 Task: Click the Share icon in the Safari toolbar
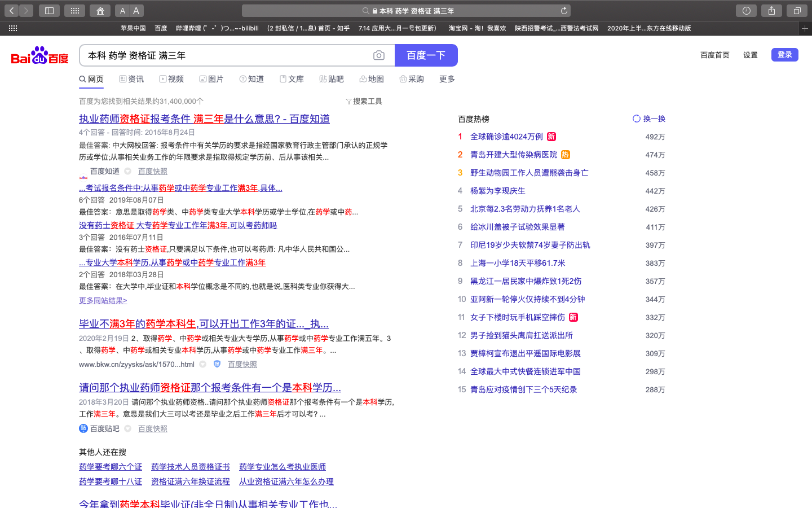(772, 11)
